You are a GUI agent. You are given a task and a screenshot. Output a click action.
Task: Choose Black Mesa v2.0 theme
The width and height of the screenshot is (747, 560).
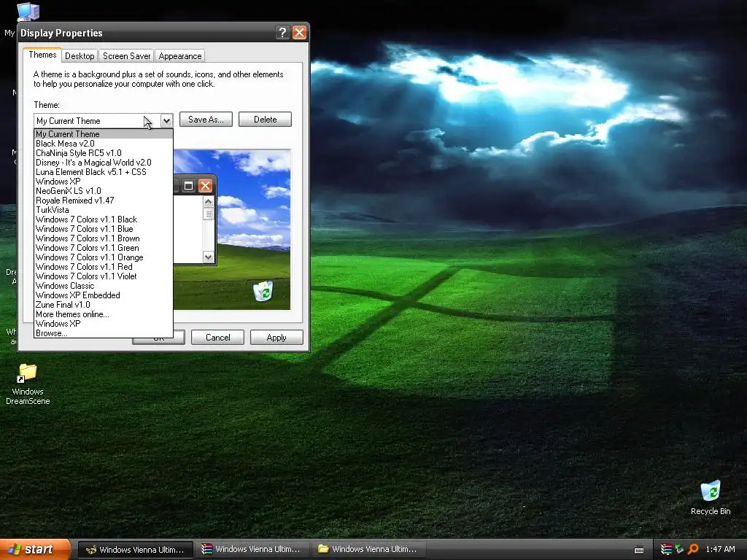(104, 144)
